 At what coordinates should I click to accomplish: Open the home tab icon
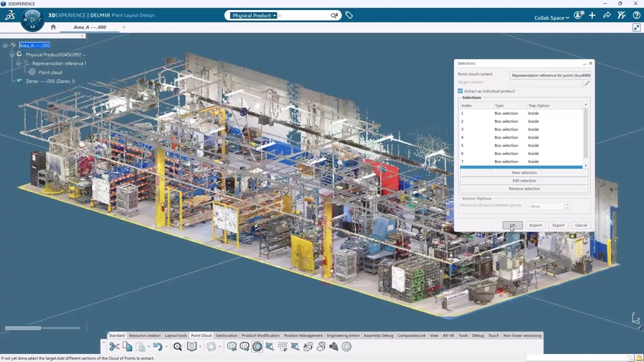tap(53, 27)
